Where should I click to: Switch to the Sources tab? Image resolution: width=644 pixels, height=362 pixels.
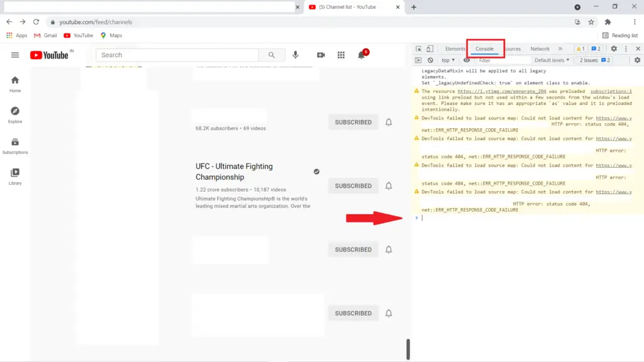(x=513, y=49)
